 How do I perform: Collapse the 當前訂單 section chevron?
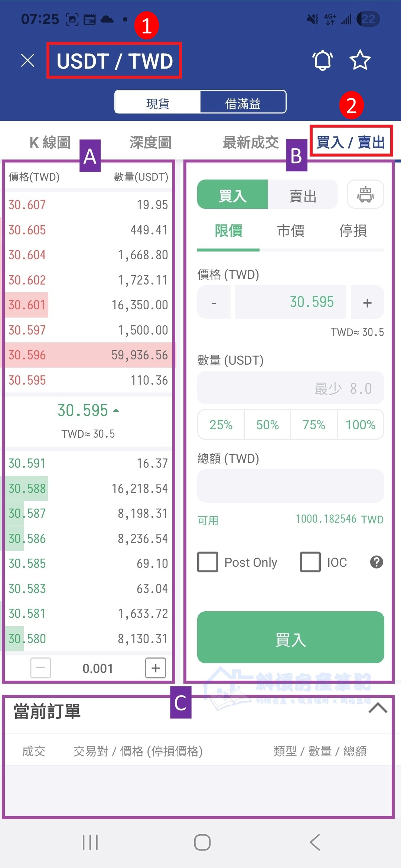(x=378, y=708)
